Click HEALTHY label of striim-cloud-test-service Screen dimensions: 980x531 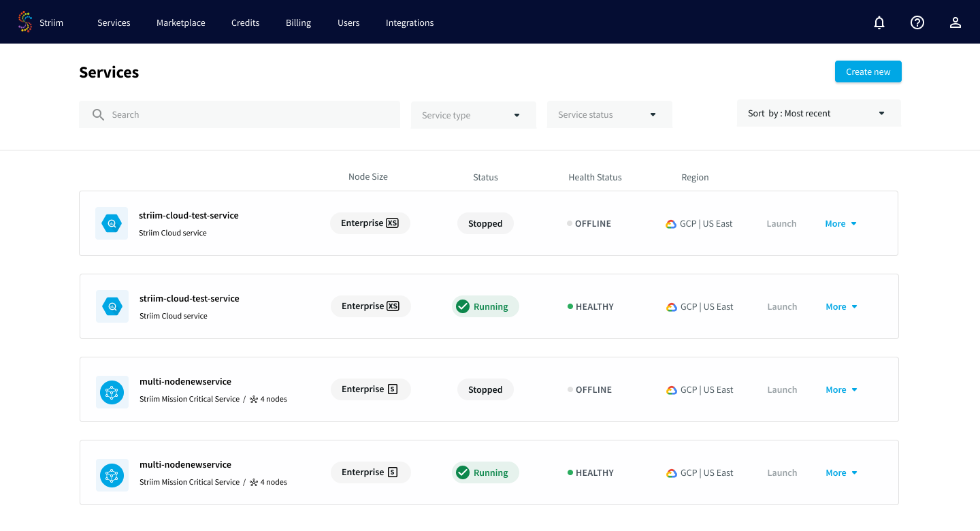(595, 306)
